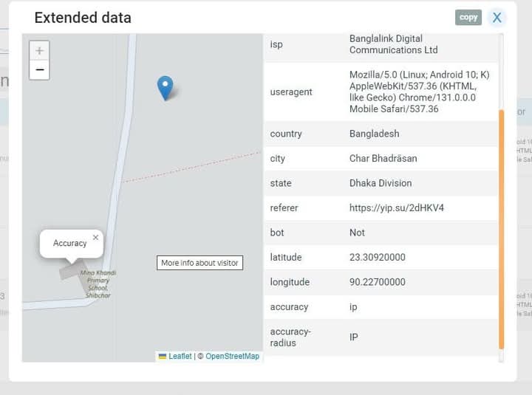Open the Leaflet attribution link
The image size is (532, 395).
[180, 356]
